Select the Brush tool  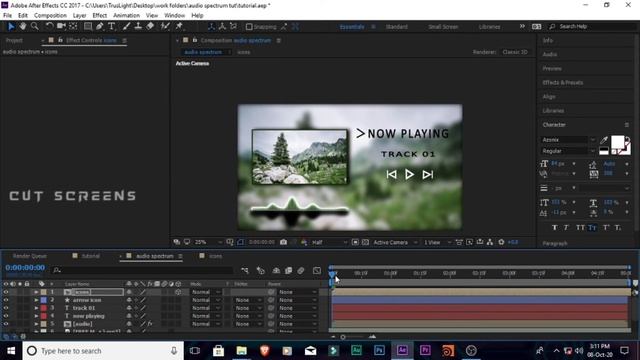pyautogui.click(x=127, y=27)
